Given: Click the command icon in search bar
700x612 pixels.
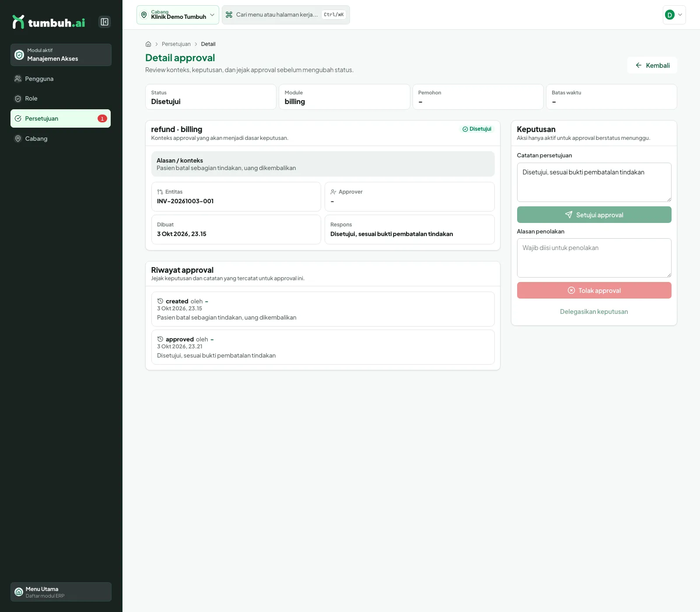Looking at the screenshot, I should pos(229,15).
